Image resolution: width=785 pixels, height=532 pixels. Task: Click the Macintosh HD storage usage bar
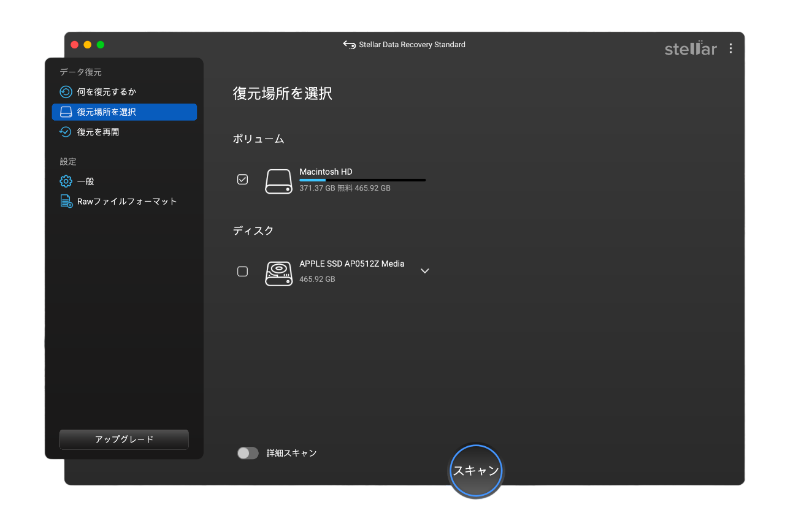pyautogui.click(x=362, y=180)
